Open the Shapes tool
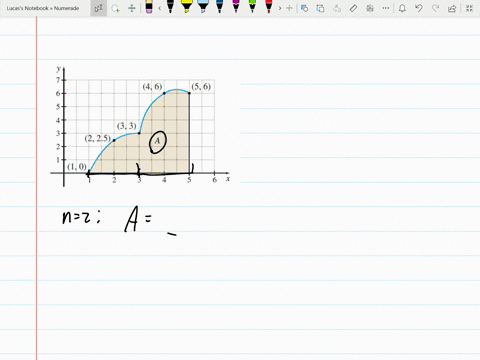Viewport: 480px width, 360px height. (x=304, y=8)
